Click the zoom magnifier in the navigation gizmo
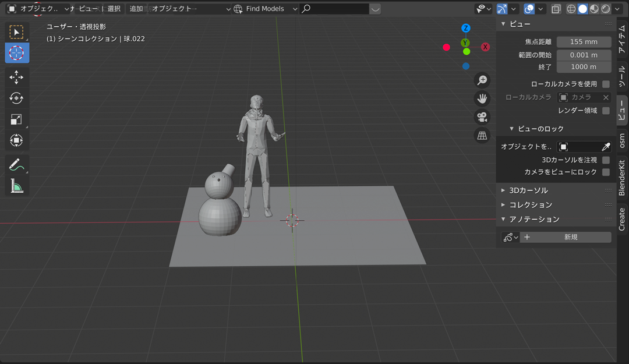Image resolution: width=629 pixels, height=364 pixels. point(482,80)
